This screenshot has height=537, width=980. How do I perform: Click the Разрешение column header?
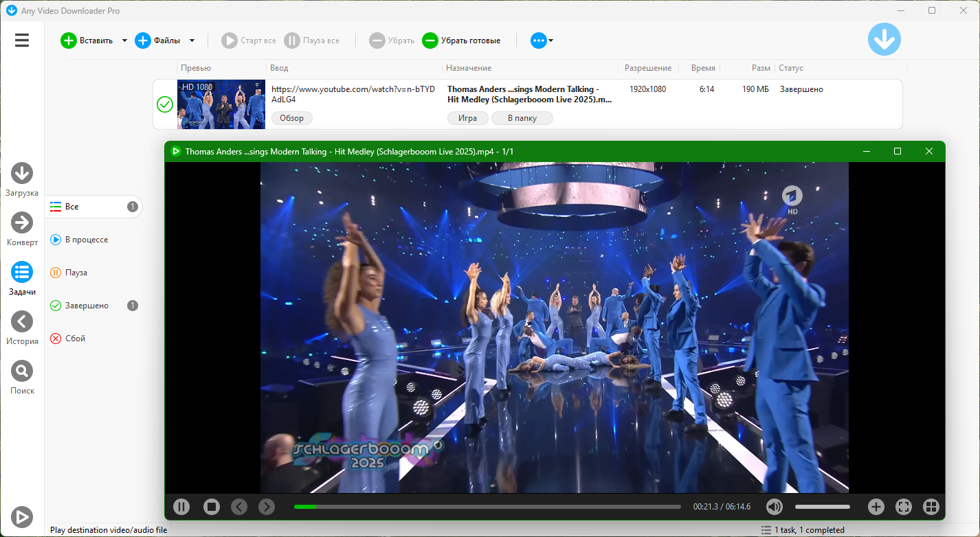point(648,68)
